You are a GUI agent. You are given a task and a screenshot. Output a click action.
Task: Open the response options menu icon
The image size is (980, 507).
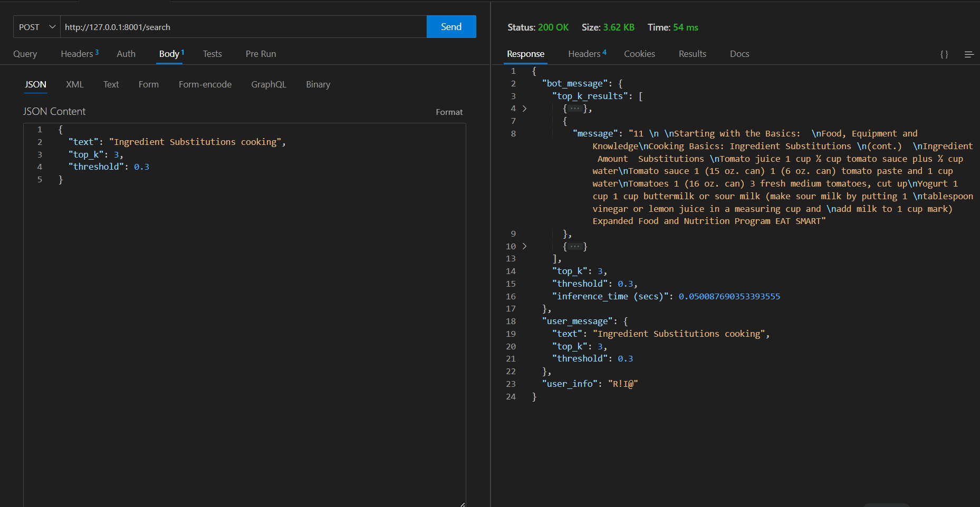pos(968,54)
